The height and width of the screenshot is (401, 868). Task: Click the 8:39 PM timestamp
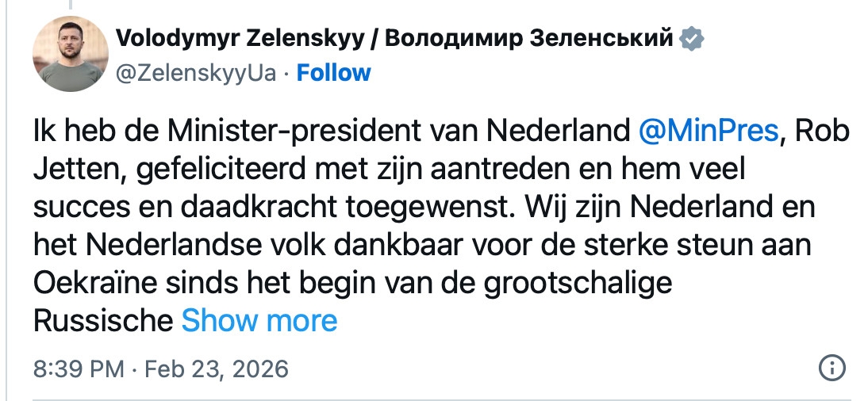(78, 369)
